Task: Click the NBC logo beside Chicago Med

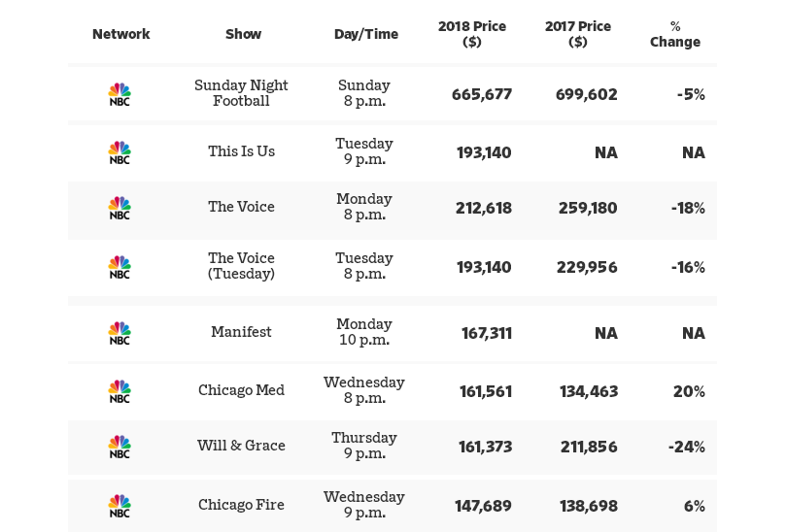Action: coord(120,391)
